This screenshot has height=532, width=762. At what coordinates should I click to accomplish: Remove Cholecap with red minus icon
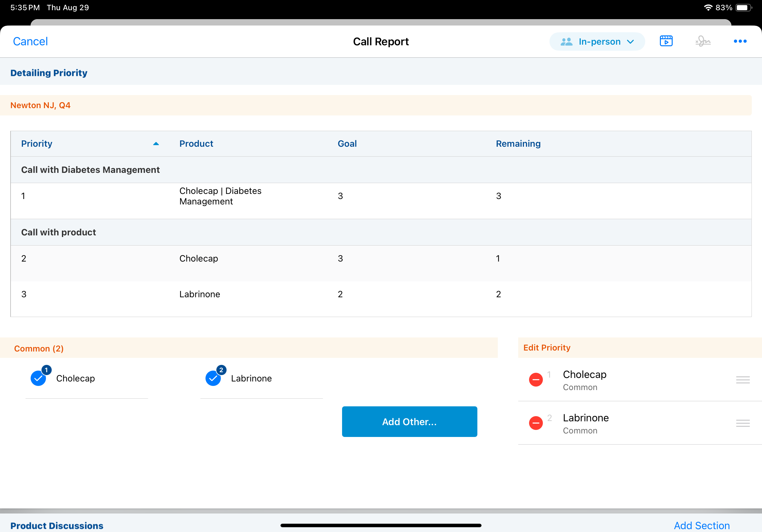pyautogui.click(x=536, y=380)
